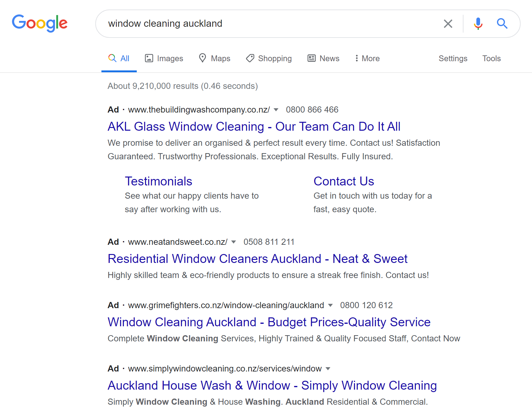Open the Tools menu

(491, 58)
